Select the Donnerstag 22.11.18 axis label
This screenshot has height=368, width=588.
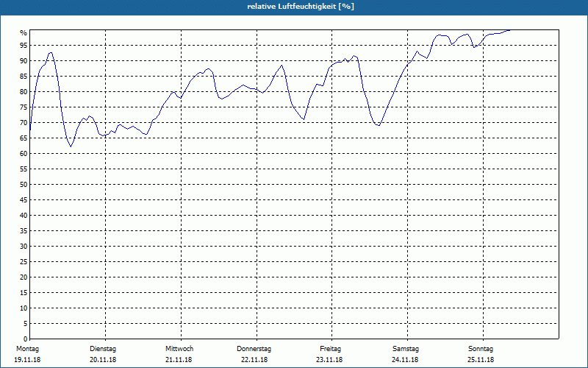point(254,354)
